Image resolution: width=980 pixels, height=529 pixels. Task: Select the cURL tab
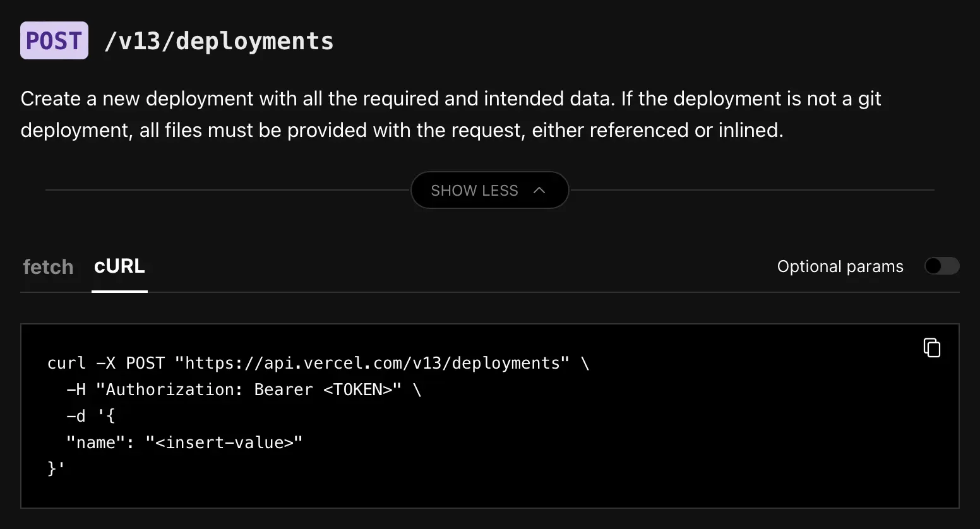click(119, 266)
